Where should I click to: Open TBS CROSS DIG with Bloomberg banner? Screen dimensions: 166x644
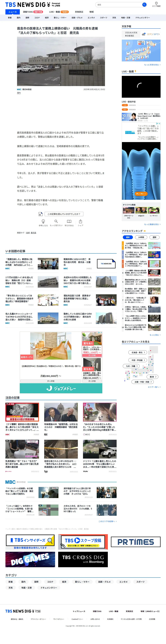point(83,559)
